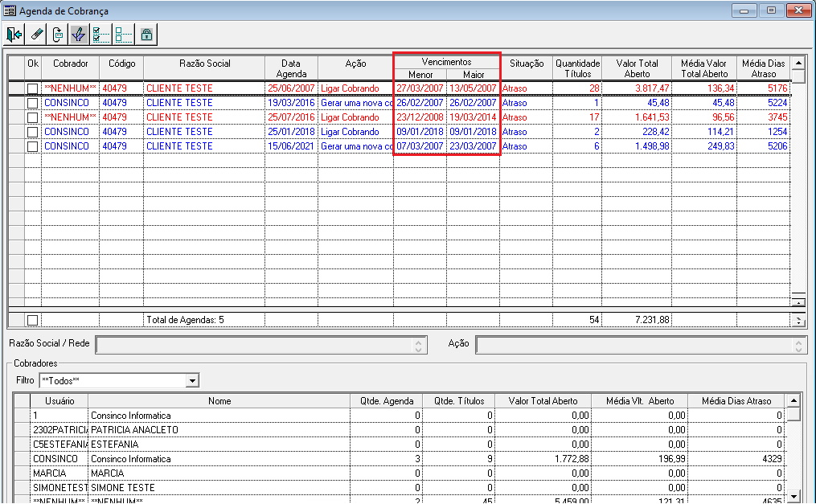
Task: Open the Filtro **Todos** dropdown
Action: tap(192, 381)
